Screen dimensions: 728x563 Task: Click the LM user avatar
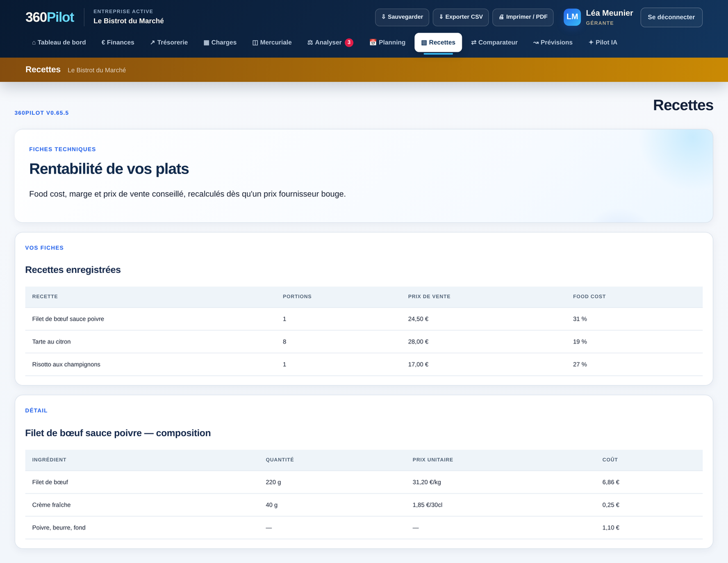click(572, 17)
